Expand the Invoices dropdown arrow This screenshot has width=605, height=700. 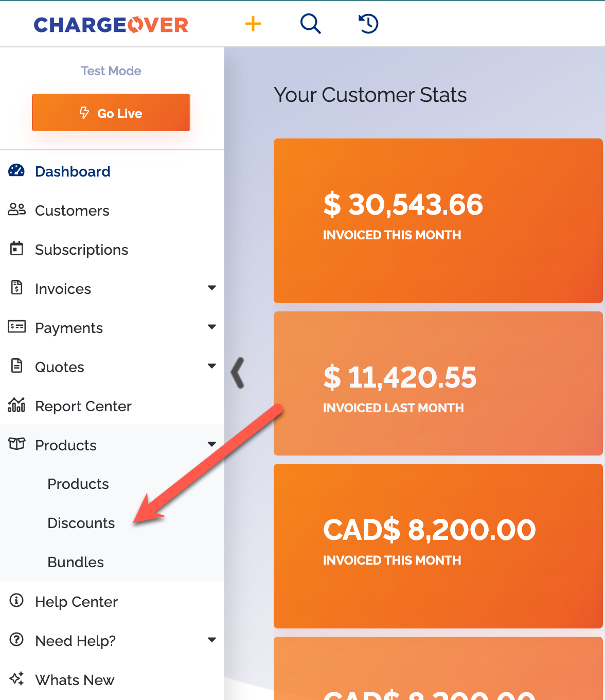coord(211,288)
